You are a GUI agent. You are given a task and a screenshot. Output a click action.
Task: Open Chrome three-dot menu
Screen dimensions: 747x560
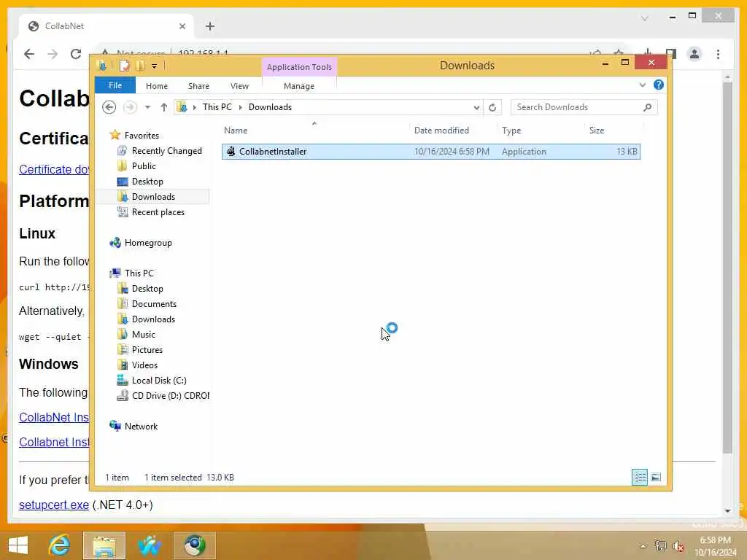click(718, 54)
